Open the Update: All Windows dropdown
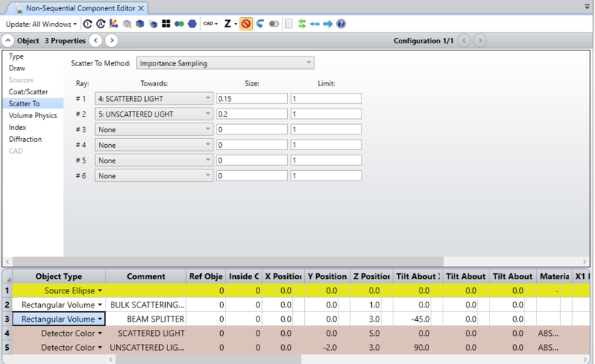 (x=41, y=24)
